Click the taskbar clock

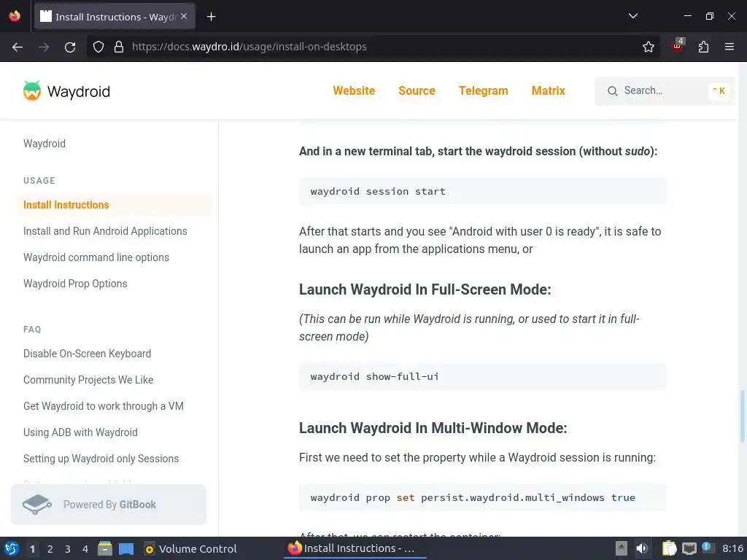tap(732, 548)
